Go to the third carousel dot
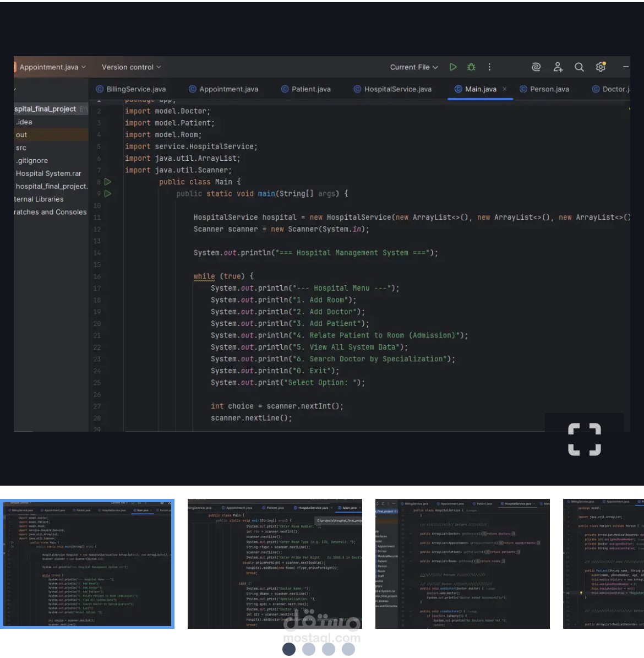Screen dimensions: 644x658 (329, 650)
